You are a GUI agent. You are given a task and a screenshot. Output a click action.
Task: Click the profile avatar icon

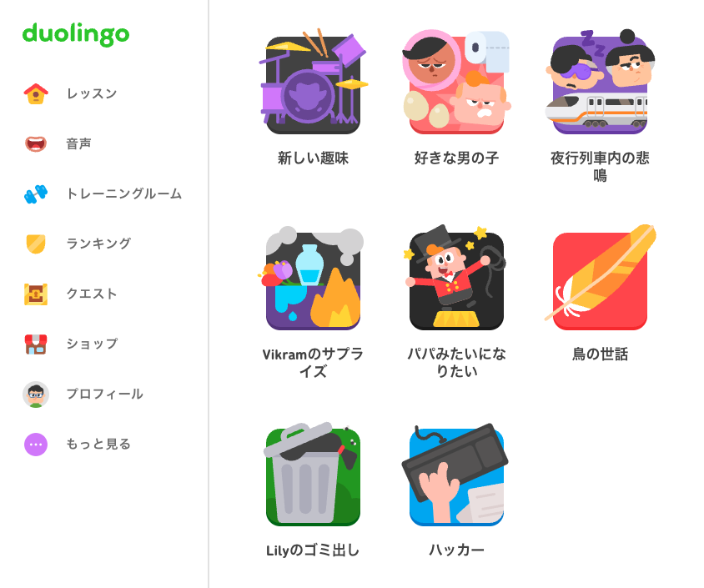[x=36, y=395]
